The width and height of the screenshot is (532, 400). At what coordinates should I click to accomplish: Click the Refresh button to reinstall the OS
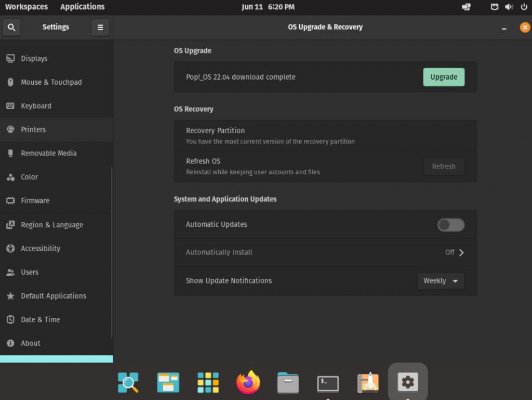(x=444, y=166)
